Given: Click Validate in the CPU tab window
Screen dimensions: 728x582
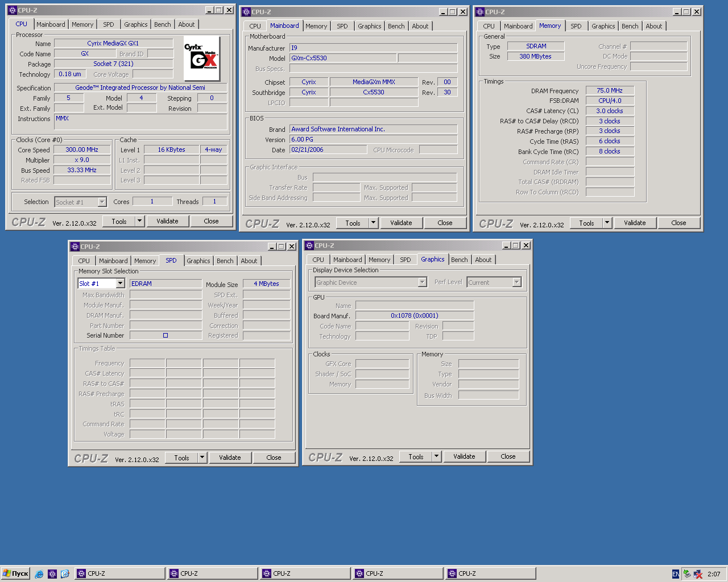Looking at the screenshot, I should tap(167, 221).
